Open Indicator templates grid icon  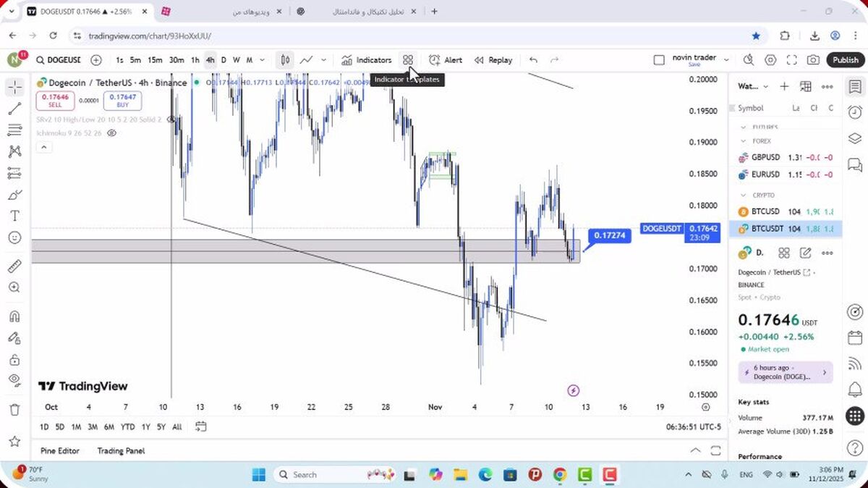tap(408, 60)
